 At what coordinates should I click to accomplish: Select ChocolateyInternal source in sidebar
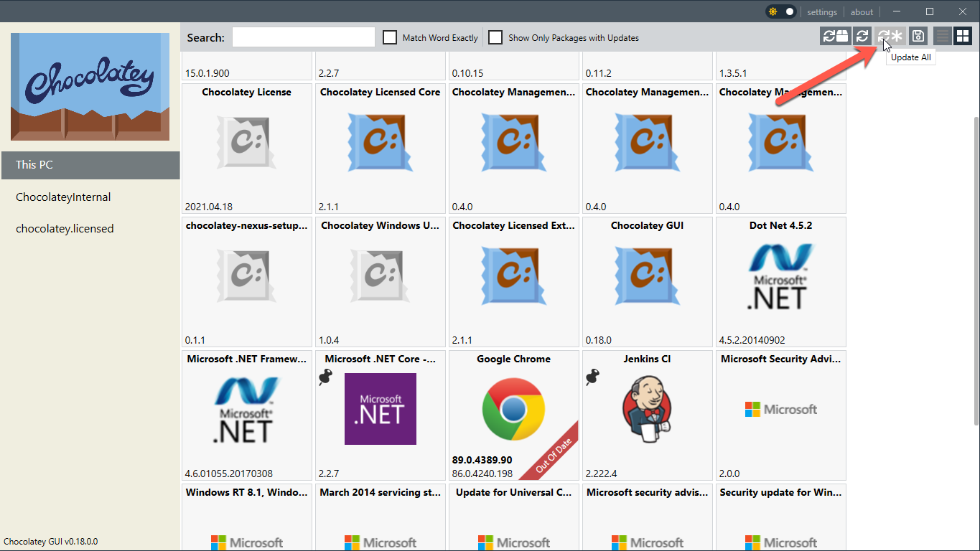[x=90, y=197]
